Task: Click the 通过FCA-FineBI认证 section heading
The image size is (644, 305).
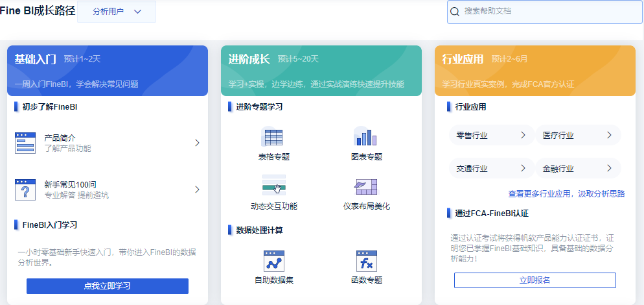Action: click(x=491, y=213)
